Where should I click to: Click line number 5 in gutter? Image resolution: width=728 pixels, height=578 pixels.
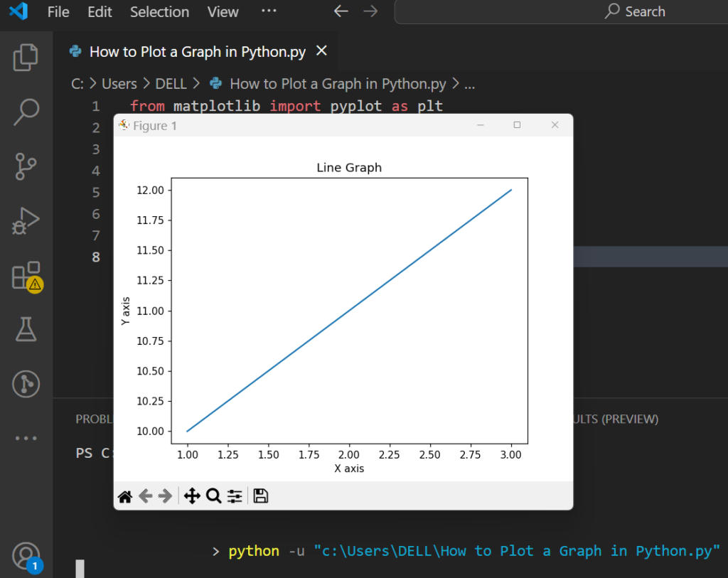click(x=96, y=192)
